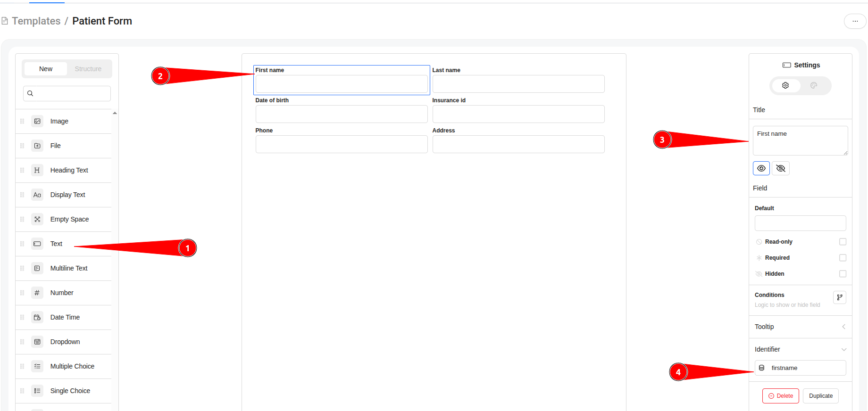Image resolution: width=868 pixels, height=411 pixels.
Task: Select Multiline Text label in list
Action: click(69, 268)
